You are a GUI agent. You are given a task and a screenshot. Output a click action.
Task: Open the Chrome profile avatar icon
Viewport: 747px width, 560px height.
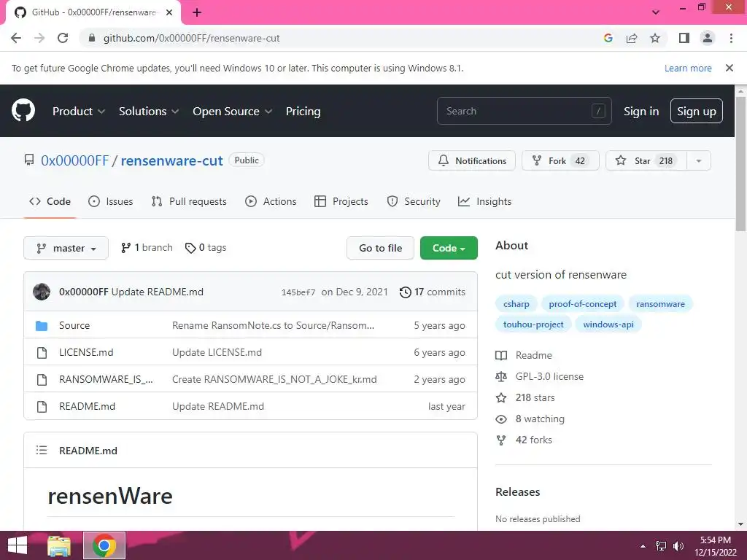[x=708, y=38]
